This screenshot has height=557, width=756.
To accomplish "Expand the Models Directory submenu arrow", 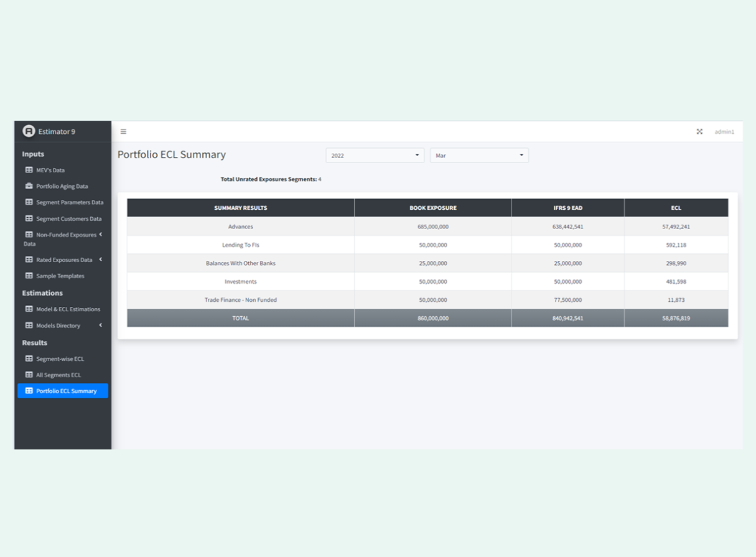I will [100, 325].
